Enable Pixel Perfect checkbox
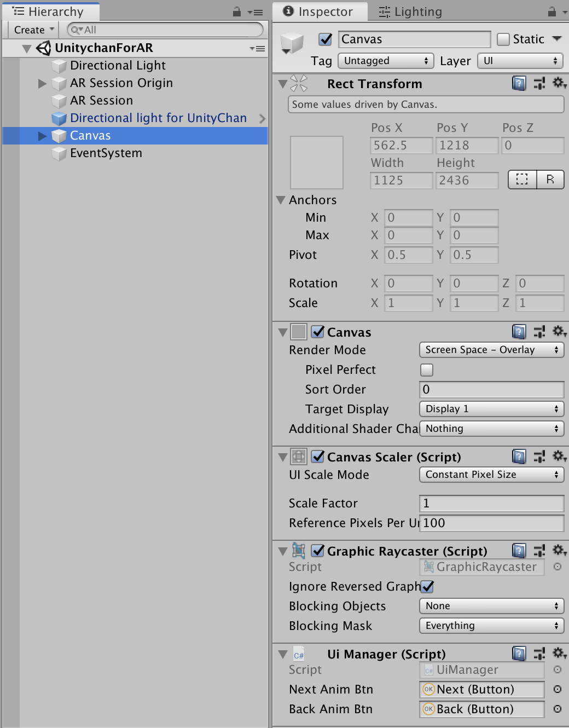 427,370
